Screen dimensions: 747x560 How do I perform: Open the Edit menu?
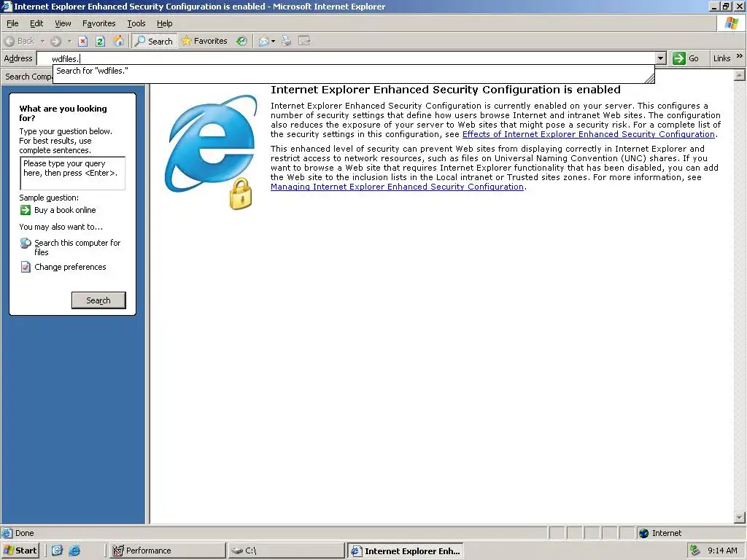[36, 23]
